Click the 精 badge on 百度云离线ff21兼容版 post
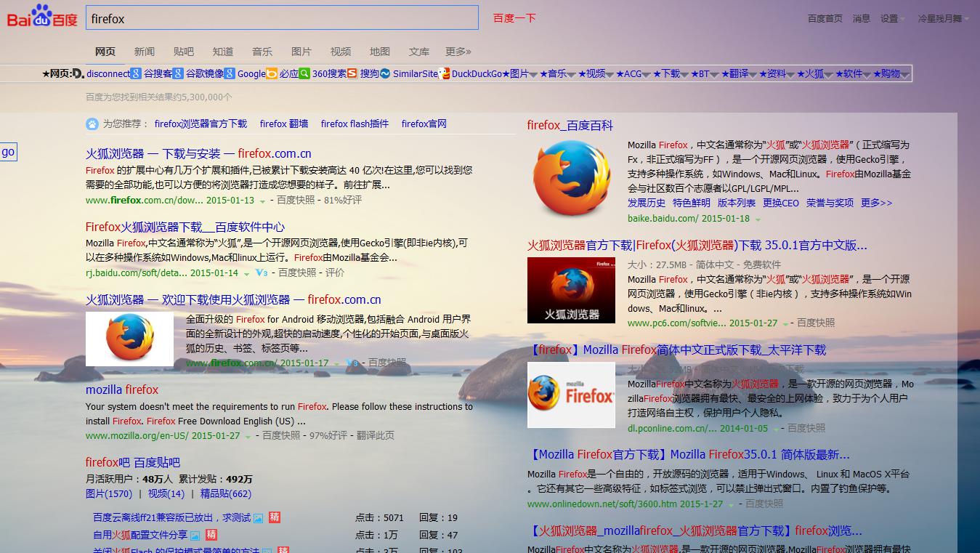Screen dimensions: 980x553 [275, 518]
